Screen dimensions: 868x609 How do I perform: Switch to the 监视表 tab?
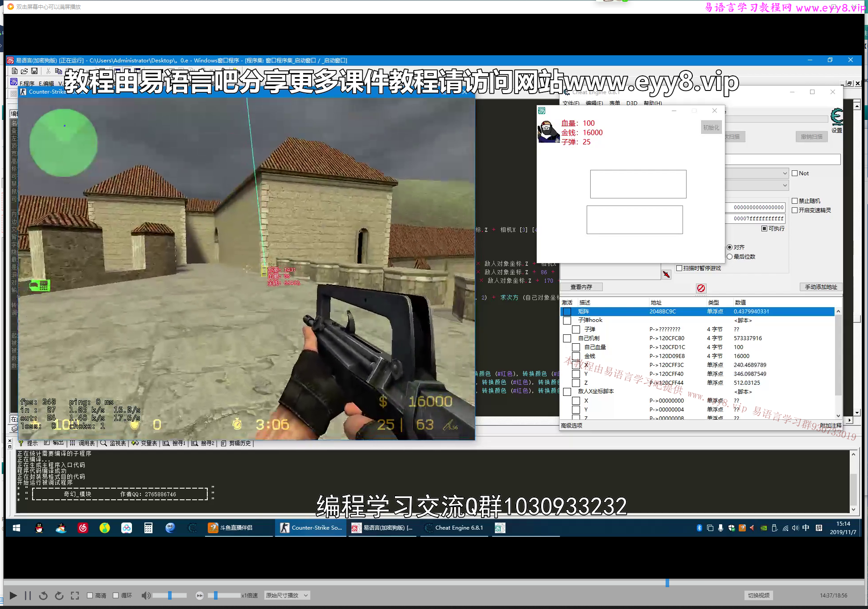113,443
